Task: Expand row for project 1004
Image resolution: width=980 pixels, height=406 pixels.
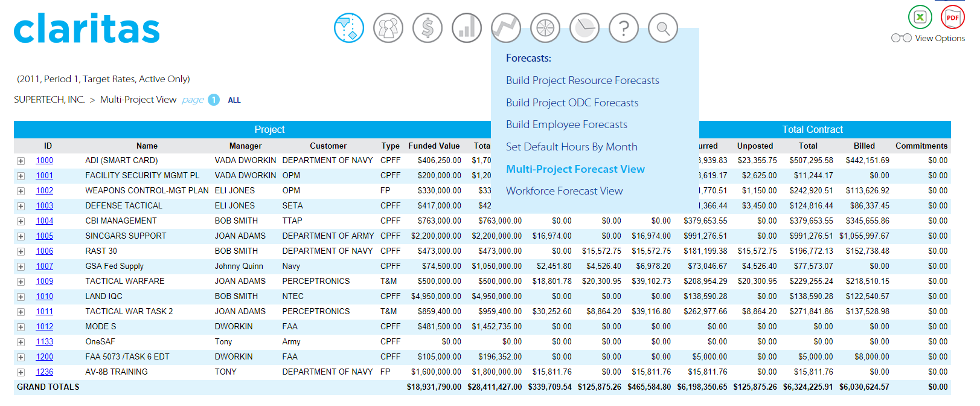Action: (21, 221)
